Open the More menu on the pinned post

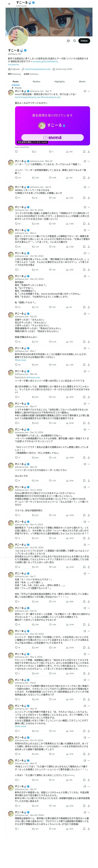89,91
